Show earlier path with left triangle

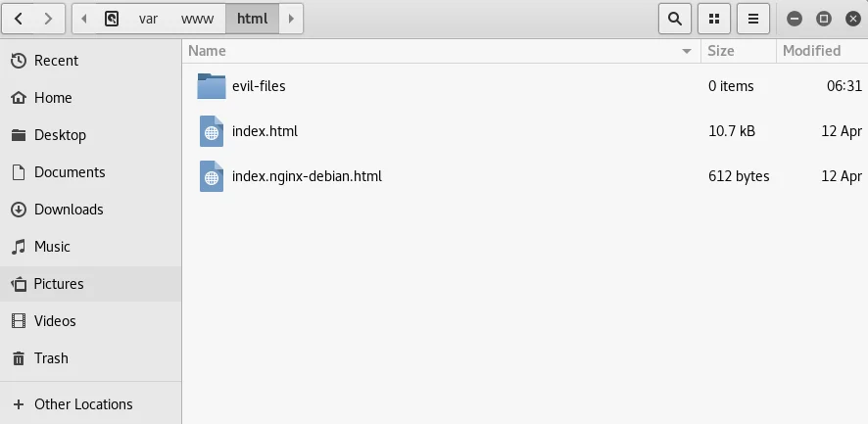[x=84, y=19]
